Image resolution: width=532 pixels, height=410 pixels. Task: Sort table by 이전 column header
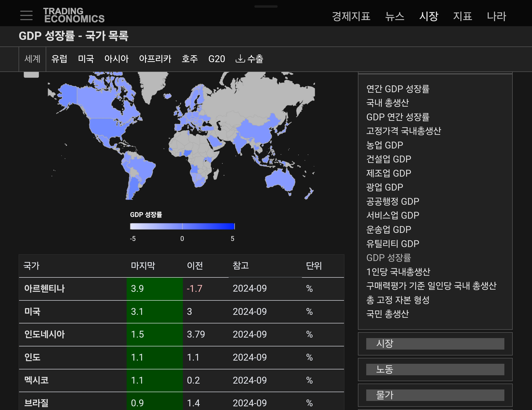point(195,266)
